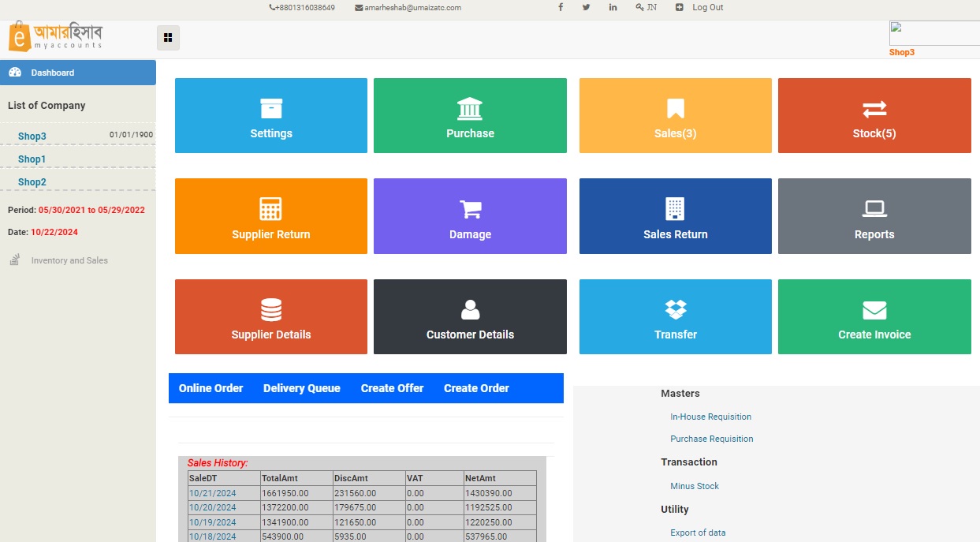Viewport: 980px width, 542px height.
Task: Open the Reports laptop tile
Action: (874, 216)
